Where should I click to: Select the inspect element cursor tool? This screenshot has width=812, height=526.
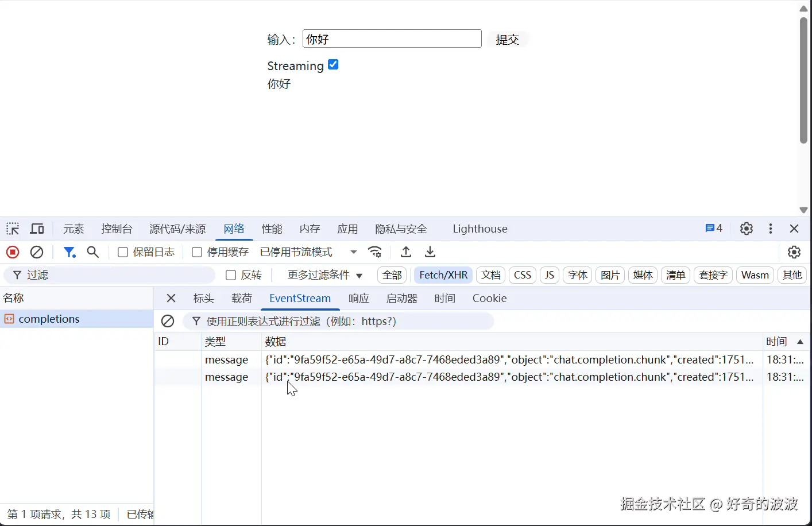tap(12, 229)
